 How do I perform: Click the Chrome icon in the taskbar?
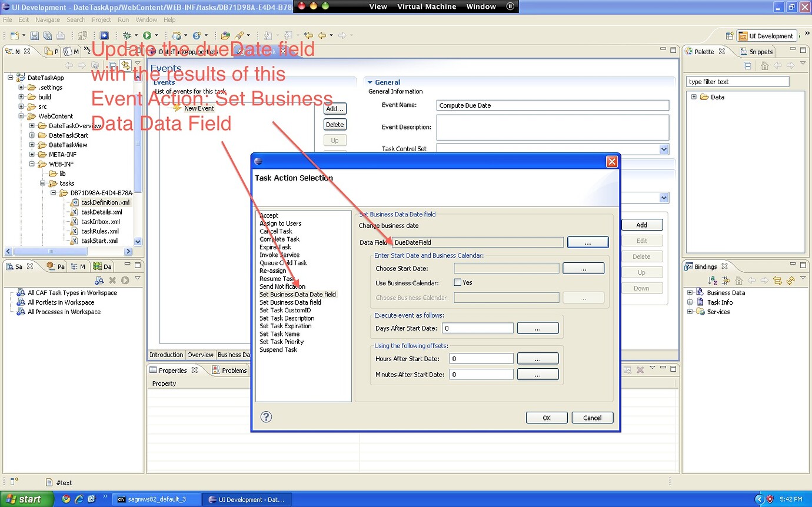tap(66, 499)
